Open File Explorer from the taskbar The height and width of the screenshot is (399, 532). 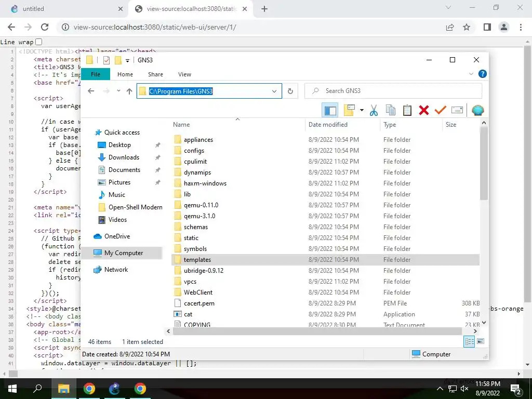pos(63,389)
